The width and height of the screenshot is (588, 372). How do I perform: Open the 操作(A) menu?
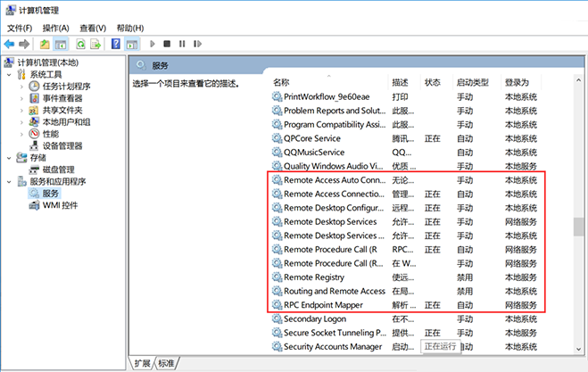[x=54, y=28]
